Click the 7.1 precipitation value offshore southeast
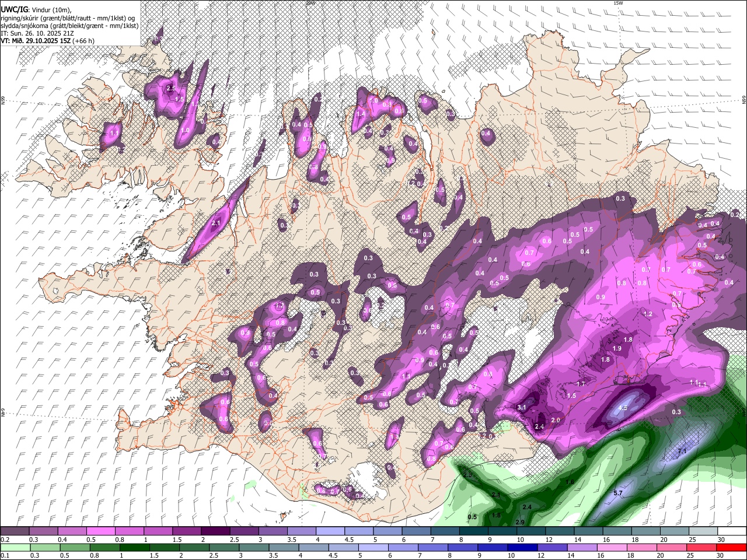The height and width of the screenshot is (560, 747). pos(682,452)
